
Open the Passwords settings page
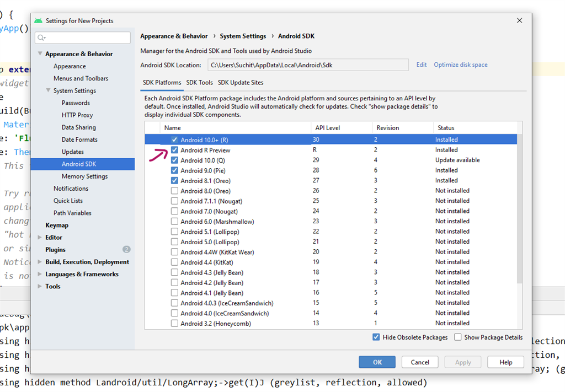point(76,103)
